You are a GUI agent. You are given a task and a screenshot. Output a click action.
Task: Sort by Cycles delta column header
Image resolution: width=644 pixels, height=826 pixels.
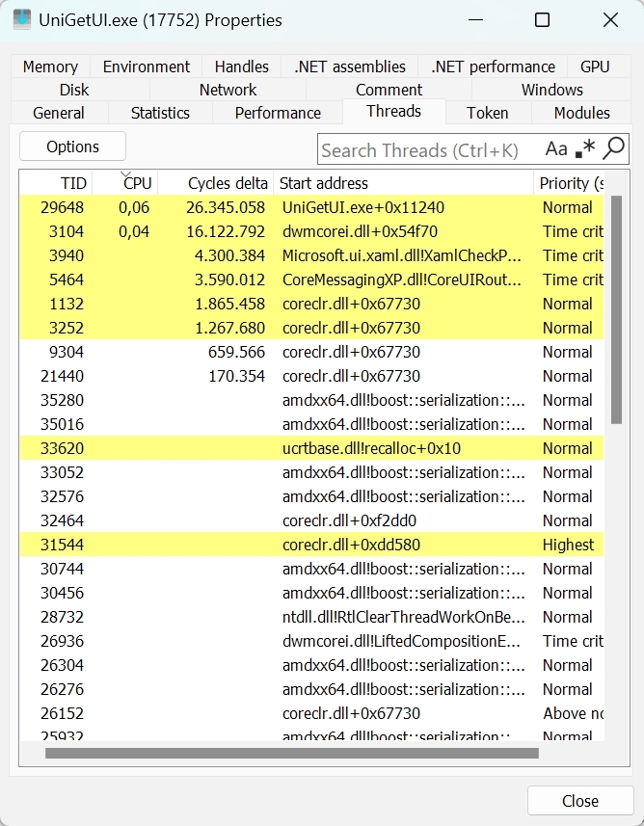click(216, 183)
